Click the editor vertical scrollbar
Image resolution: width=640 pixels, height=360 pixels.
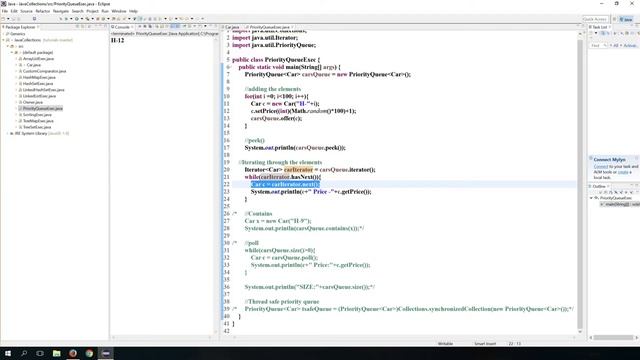(x=580, y=184)
